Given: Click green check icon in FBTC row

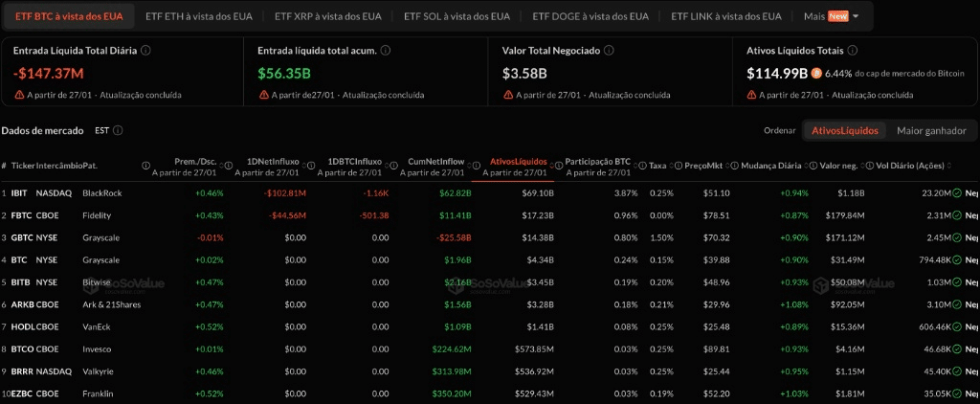Looking at the screenshot, I should click(957, 215).
